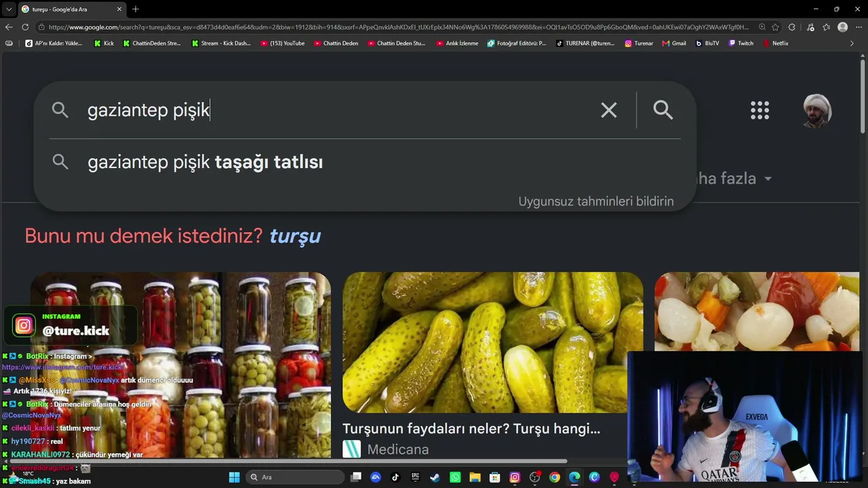Click the suggested correction 'turşu'
Screen dimensions: 868x488
[x=295, y=236]
